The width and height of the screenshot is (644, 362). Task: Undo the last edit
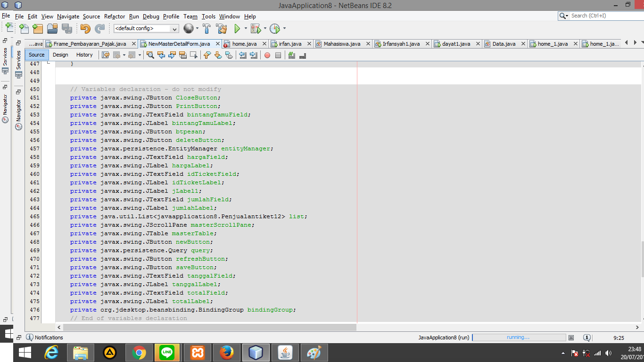(86, 28)
